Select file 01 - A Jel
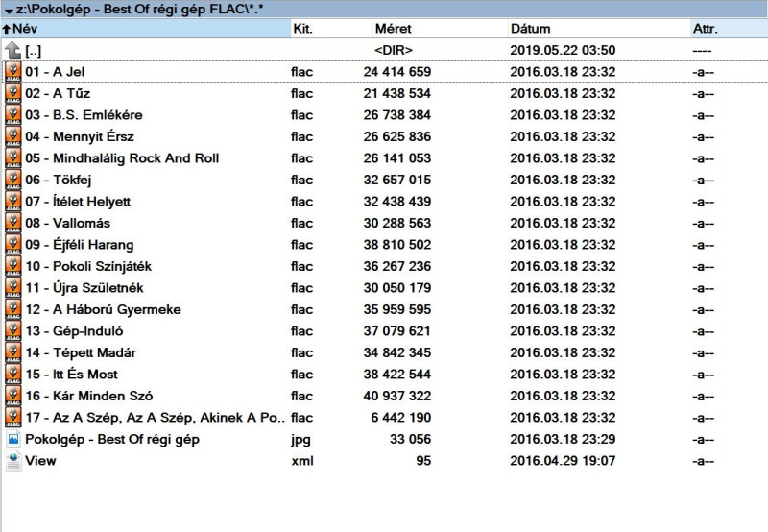Viewport: 768px width, 532px height. (x=55, y=72)
